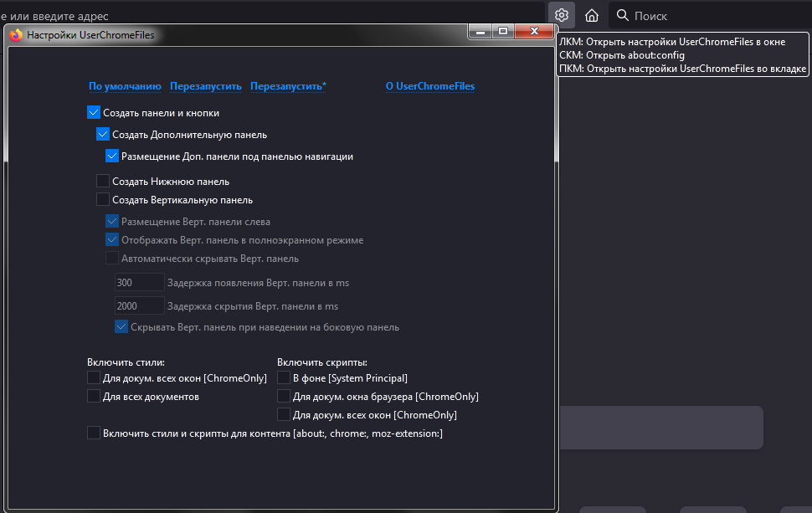Enable 'Создать Нижнюю панель' checkbox
812x513 pixels.
[x=103, y=181]
